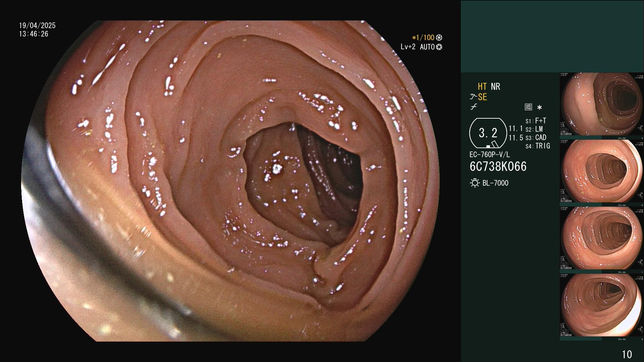
Task: Click the light source lamp icon
Action: (x=475, y=183)
